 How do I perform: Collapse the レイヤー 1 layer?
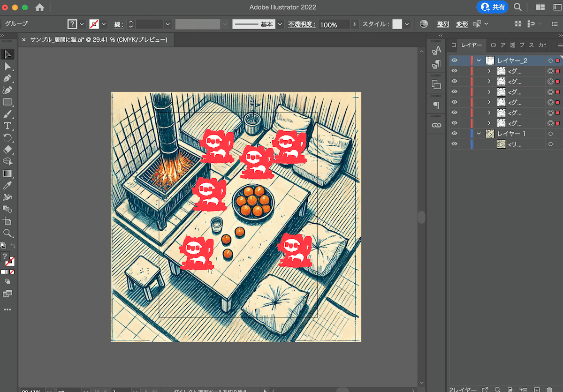(x=479, y=134)
